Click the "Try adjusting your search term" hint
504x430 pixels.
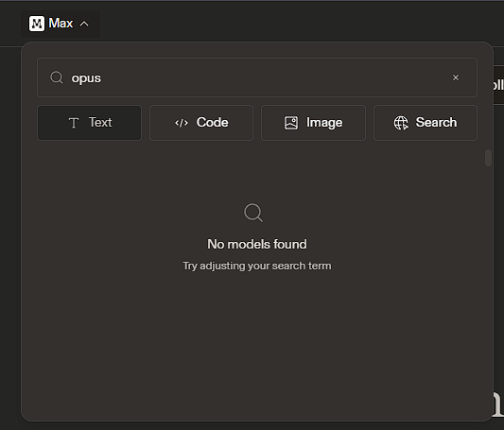click(x=257, y=266)
